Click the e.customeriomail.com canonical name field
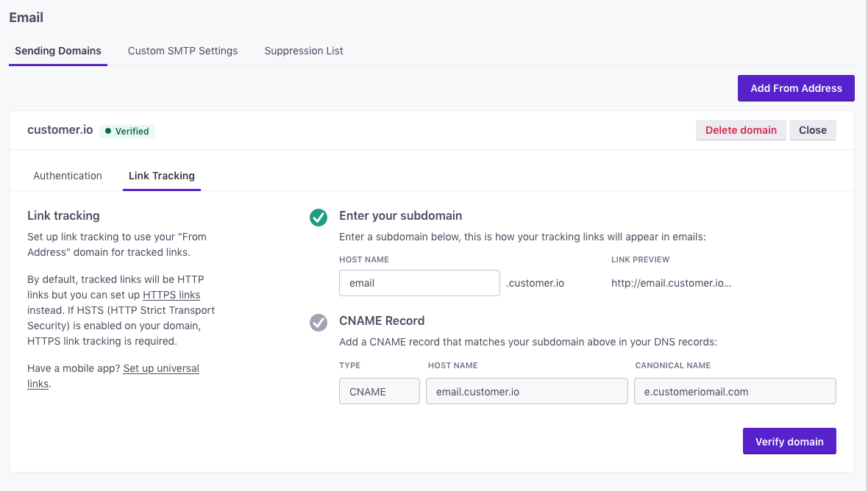This screenshot has height=491, width=868. 735,392
